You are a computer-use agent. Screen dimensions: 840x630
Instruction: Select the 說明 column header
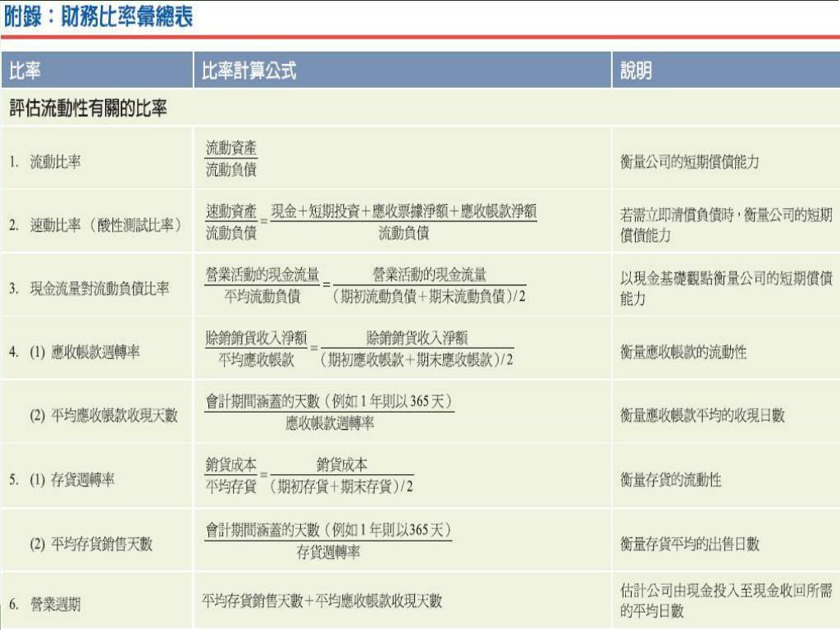click(726, 71)
